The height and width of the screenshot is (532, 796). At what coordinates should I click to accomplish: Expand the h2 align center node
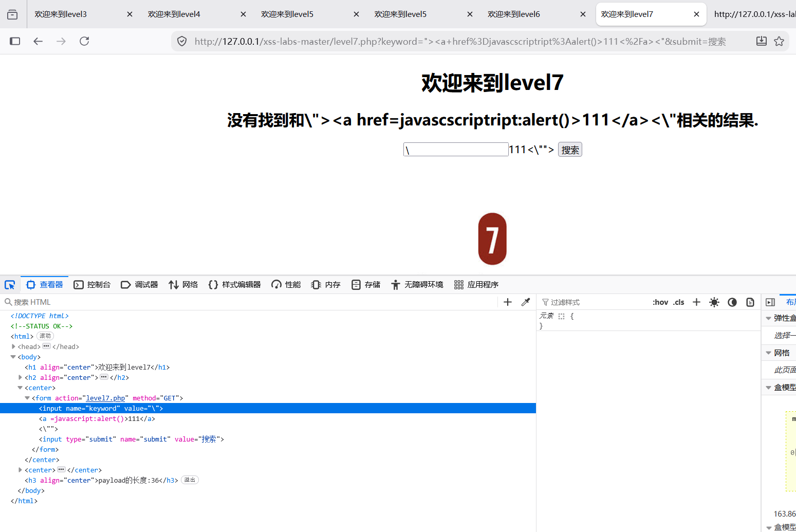coord(21,377)
